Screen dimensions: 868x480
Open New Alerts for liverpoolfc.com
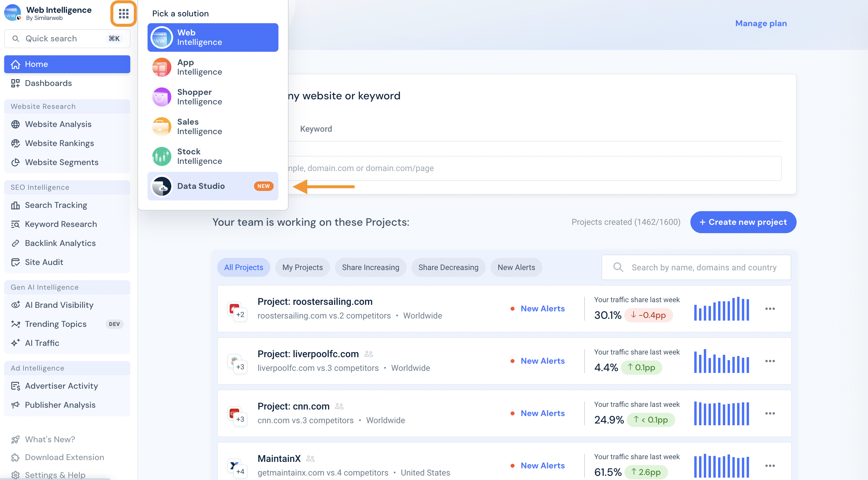(x=543, y=361)
